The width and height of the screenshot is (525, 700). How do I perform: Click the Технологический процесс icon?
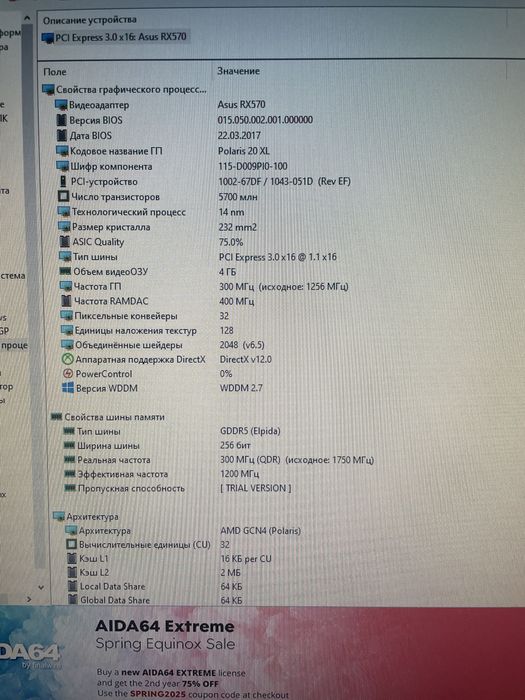(x=64, y=212)
